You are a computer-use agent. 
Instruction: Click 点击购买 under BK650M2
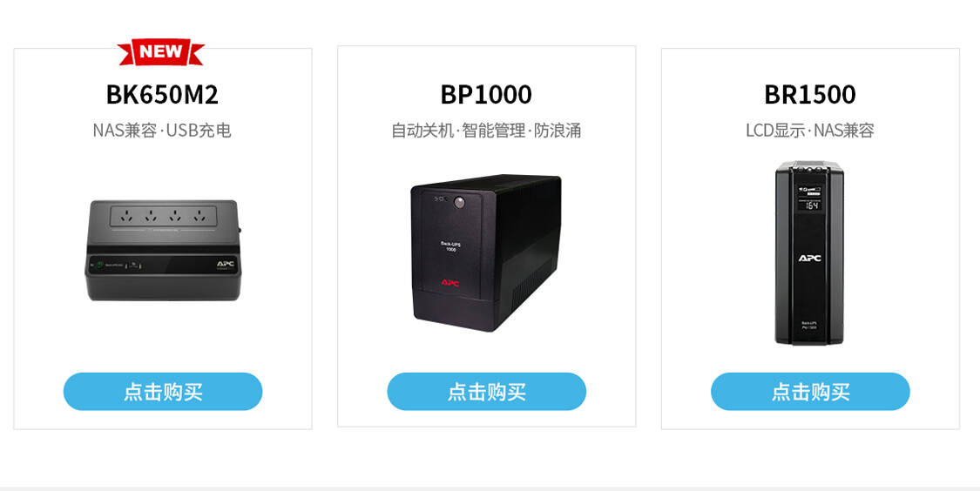tap(163, 392)
